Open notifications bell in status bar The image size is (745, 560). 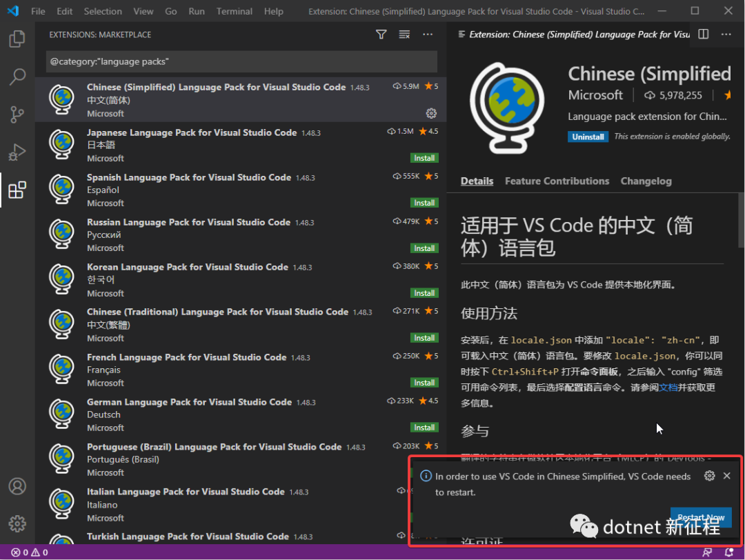coord(729,552)
